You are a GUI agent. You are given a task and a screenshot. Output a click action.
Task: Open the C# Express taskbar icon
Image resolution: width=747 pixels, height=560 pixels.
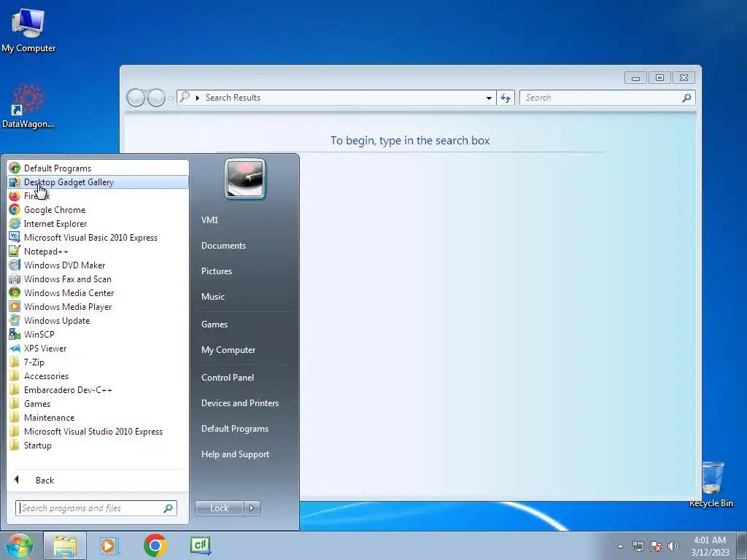[x=201, y=545]
